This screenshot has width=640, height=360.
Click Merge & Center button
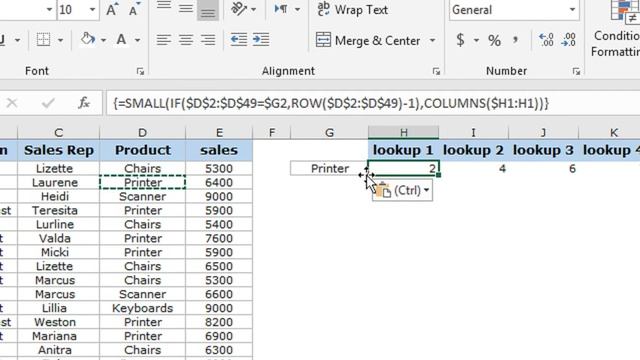click(x=368, y=40)
